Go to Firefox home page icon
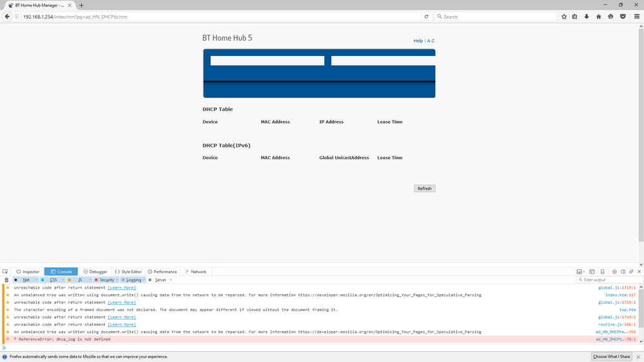 click(598, 16)
